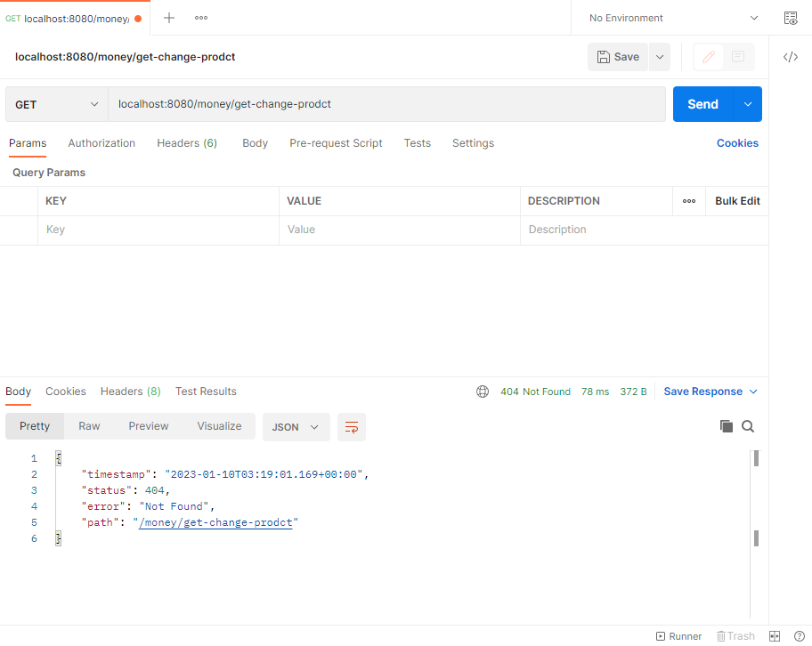812x646 pixels.
Task: Switch to the Authorization tab
Action: [x=101, y=143]
